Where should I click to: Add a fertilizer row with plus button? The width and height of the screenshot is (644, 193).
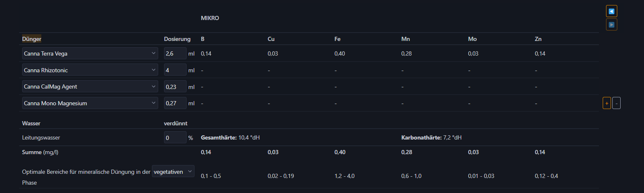pyautogui.click(x=607, y=103)
